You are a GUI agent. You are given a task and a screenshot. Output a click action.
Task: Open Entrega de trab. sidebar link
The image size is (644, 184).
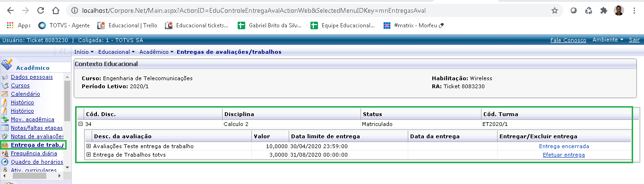coord(37,145)
